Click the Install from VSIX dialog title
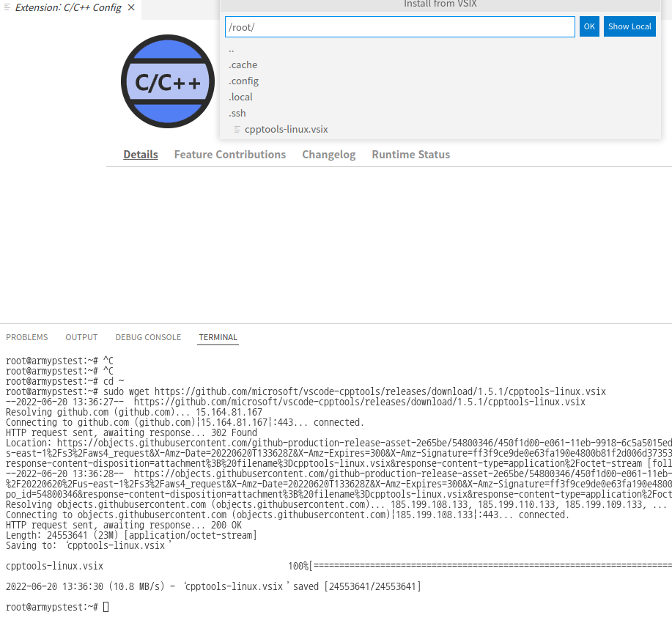Screen dimensions: 672x634 click(440, 4)
